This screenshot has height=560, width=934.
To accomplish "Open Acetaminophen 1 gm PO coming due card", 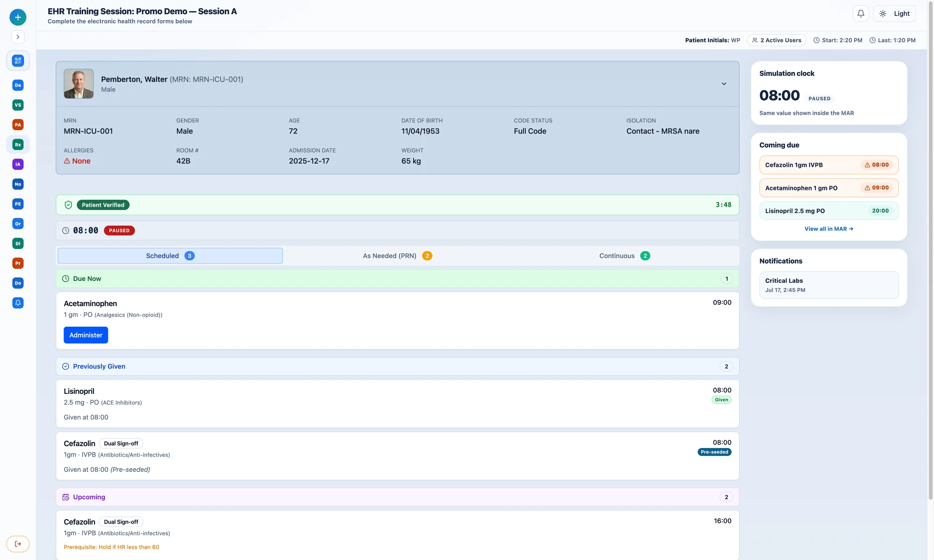I will point(829,188).
